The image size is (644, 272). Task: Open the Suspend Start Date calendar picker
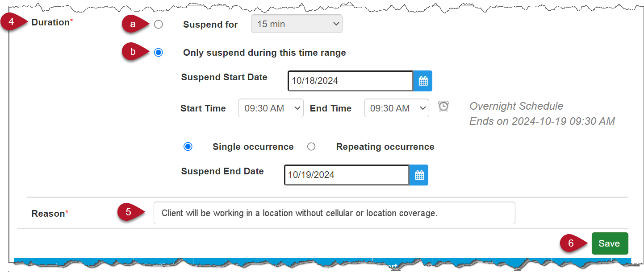click(422, 81)
